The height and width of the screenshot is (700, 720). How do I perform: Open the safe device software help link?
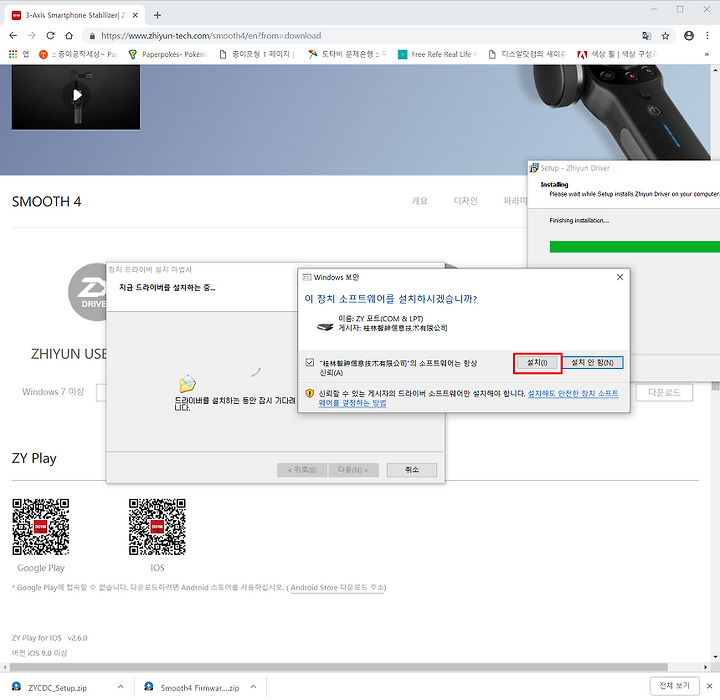[x=468, y=398]
